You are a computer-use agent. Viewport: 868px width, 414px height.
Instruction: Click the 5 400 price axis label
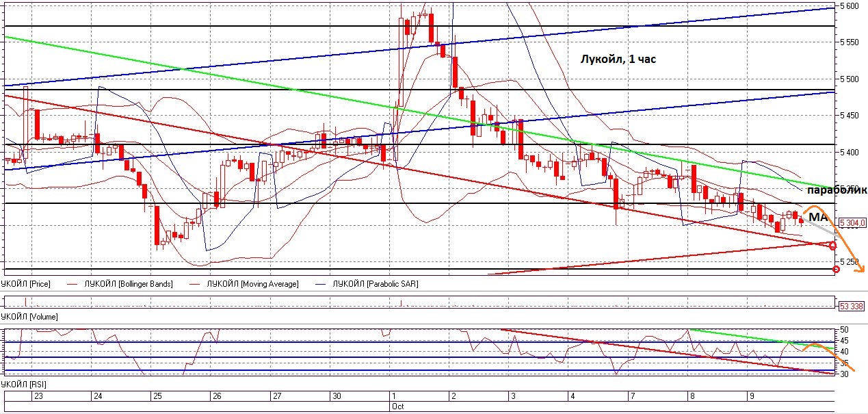point(850,152)
